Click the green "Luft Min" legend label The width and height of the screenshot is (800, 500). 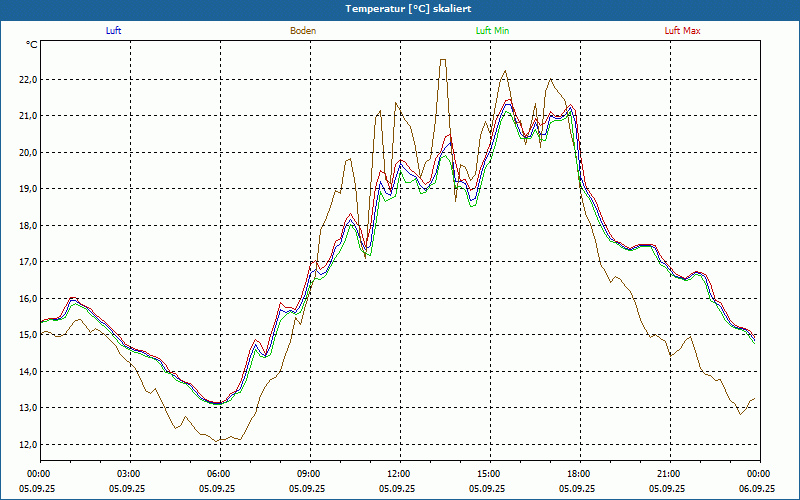click(x=492, y=31)
